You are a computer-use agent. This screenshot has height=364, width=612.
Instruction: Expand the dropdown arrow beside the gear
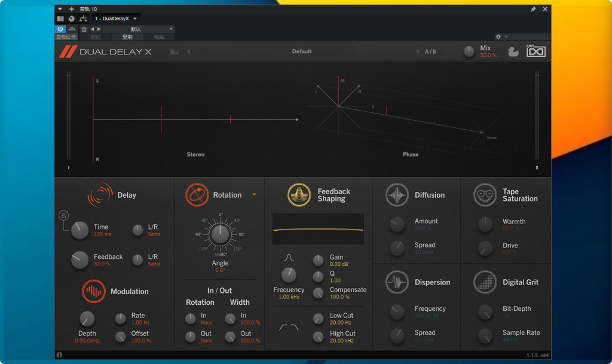click(x=506, y=36)
